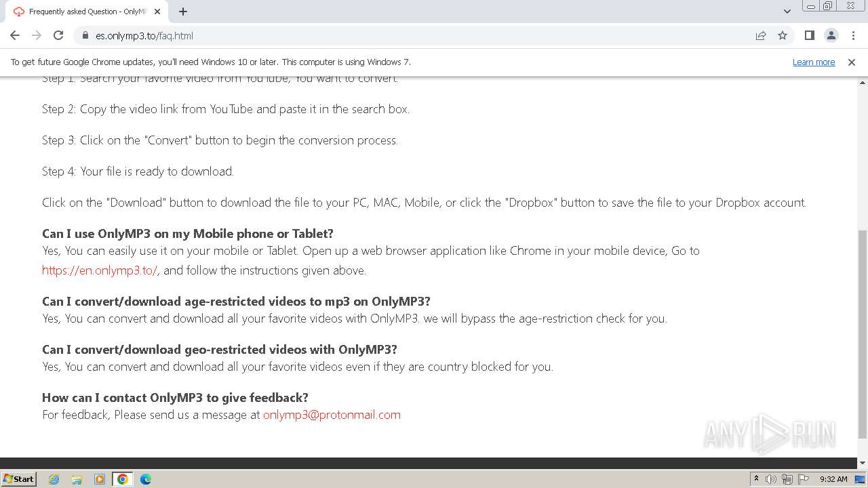Open the browser side panel
This screenshot has width=868, height=488.
809,35
